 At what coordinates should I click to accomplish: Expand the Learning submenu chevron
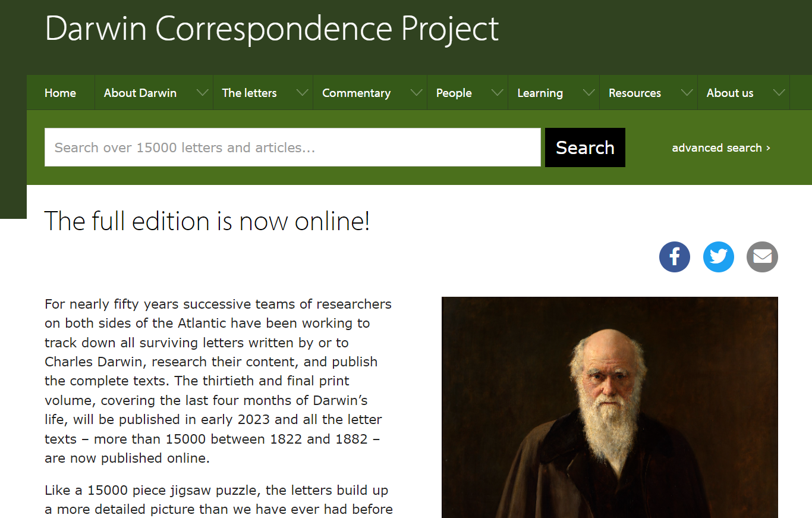(589, 93)
